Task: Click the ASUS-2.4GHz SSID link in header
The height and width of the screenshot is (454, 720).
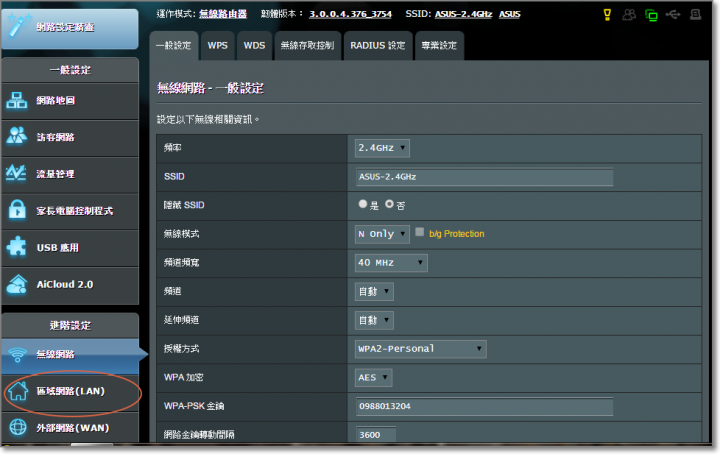Action: tap(463, 14)
